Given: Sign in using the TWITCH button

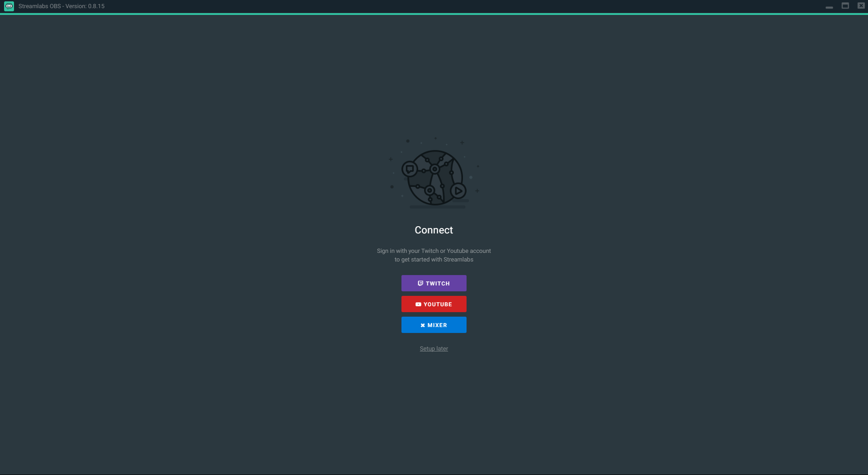Looking at the screenshot, I should point(434,283).
